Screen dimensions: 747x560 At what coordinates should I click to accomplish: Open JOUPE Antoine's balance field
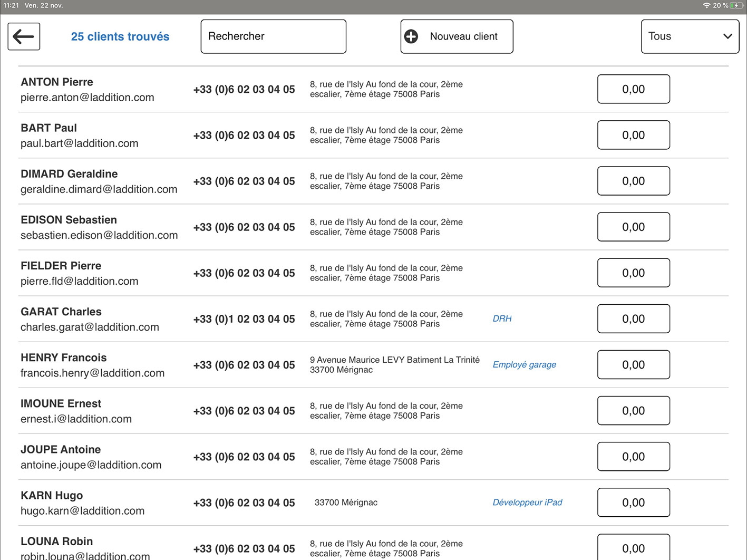[633, 457]
